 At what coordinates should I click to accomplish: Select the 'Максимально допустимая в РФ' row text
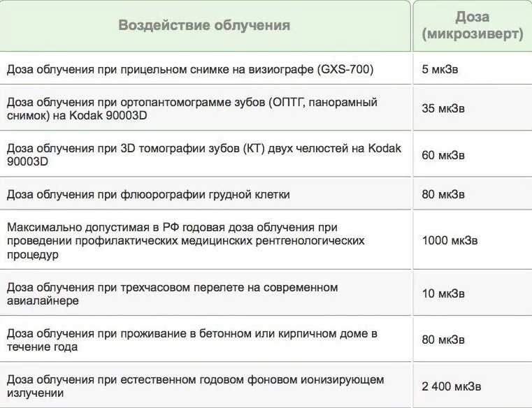coord(185,241)
